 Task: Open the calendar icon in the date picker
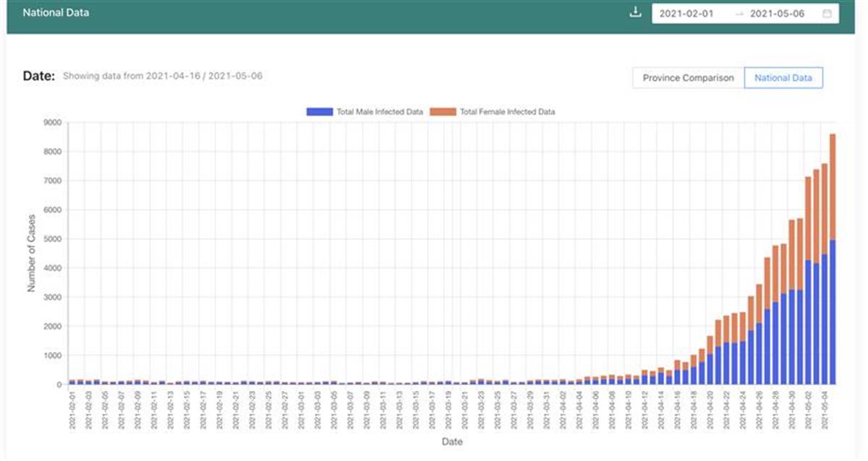pyautogui.click(x=827, y=14)
